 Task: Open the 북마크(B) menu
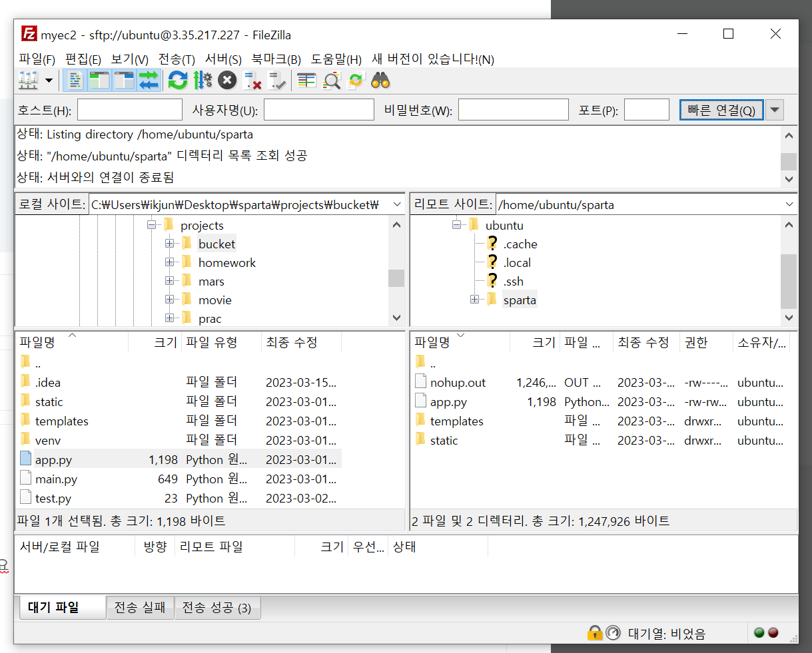click(x=276, y=59)
